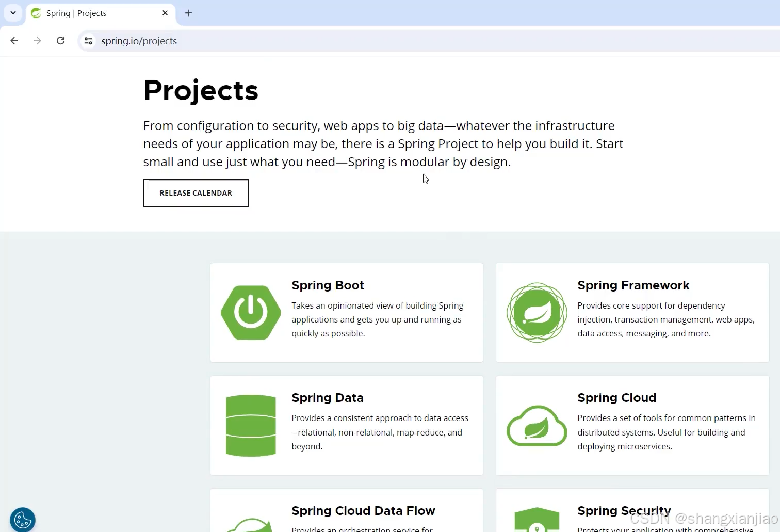780x532 pixels.
Task: Click the browser forward arrow
Action: [x=37, y=41]
